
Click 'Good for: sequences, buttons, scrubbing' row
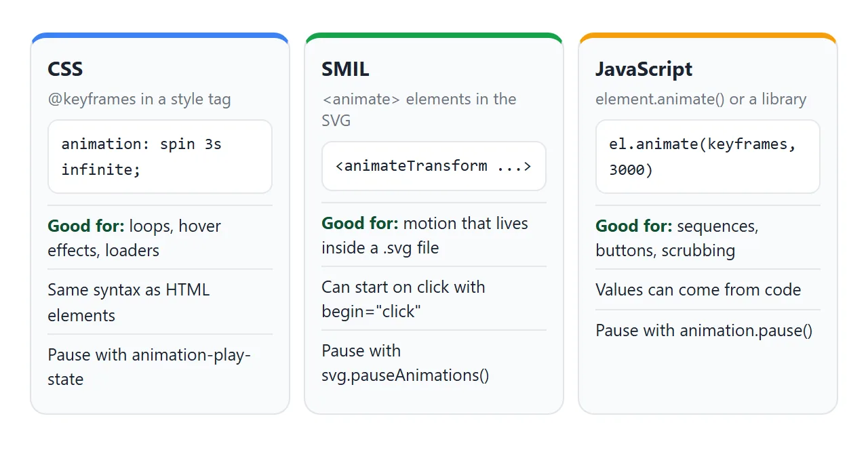coord(708,238)
